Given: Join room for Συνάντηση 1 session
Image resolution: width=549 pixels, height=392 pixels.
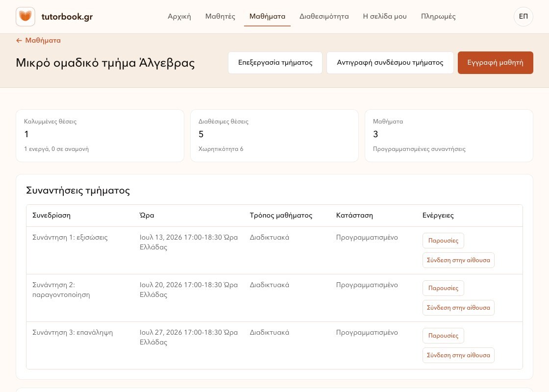Looking at the screenshot, I should [458, 260].
